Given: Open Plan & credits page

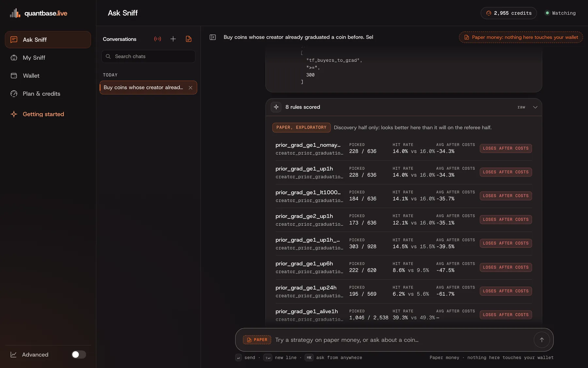Looking at the screenshot, I should 48,94.
